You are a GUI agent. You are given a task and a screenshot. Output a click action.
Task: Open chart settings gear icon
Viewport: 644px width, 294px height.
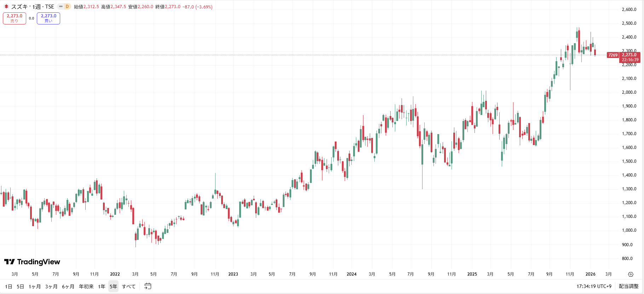(631, 274)
